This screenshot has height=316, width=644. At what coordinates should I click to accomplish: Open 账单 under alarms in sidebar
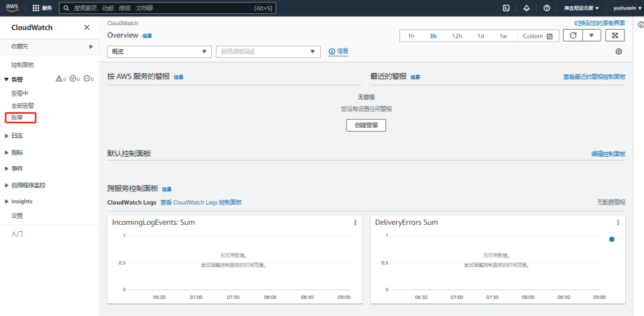pyautogui.click(x=17, y=118)
